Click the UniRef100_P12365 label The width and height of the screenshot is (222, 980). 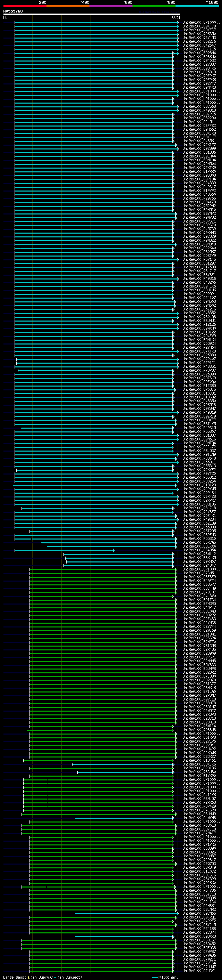point(199,386)
